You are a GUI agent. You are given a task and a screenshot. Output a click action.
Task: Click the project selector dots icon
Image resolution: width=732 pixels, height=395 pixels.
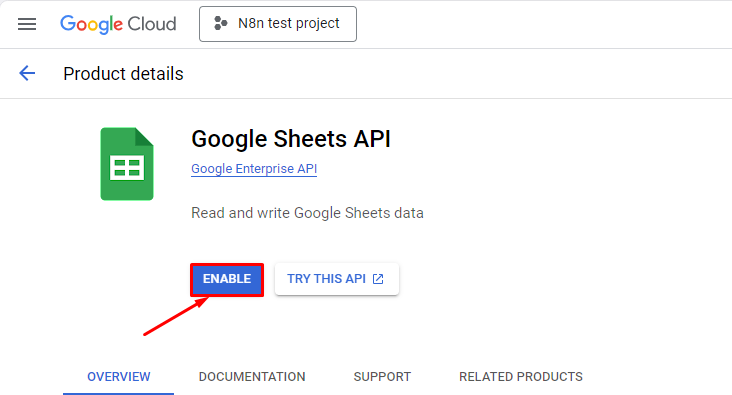tap(220, 23)
